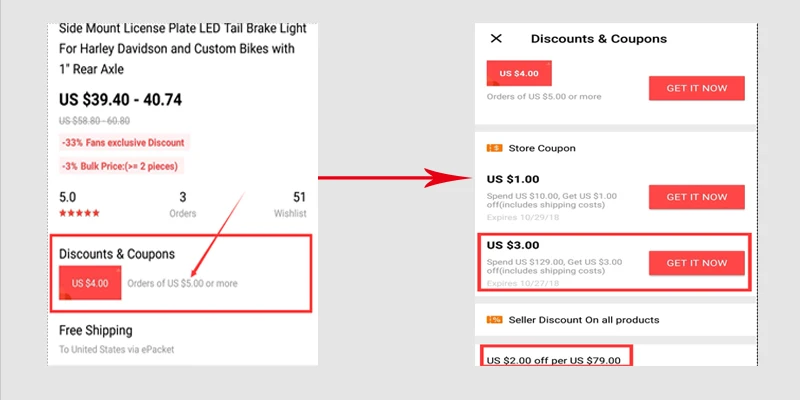Select the US $2.00 off per US $79.00 offer
The height and width of the screenshot is (400, 800).
pyautogui.click(x=553, y=360)
